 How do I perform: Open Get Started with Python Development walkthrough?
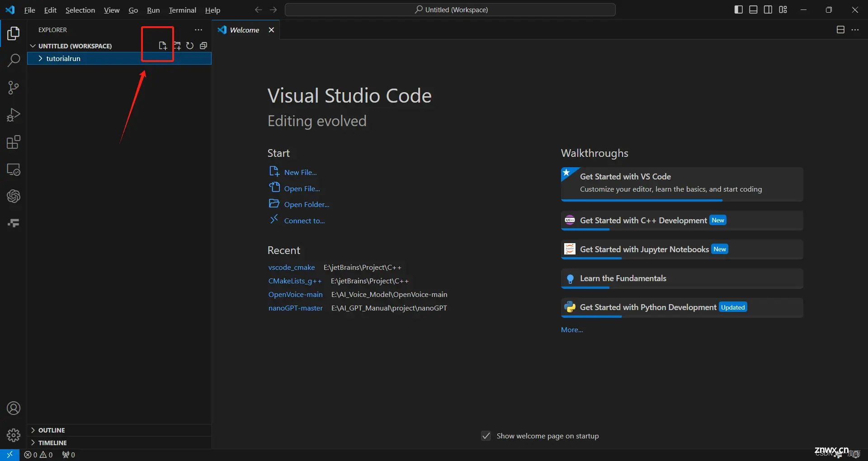(682, 307)
